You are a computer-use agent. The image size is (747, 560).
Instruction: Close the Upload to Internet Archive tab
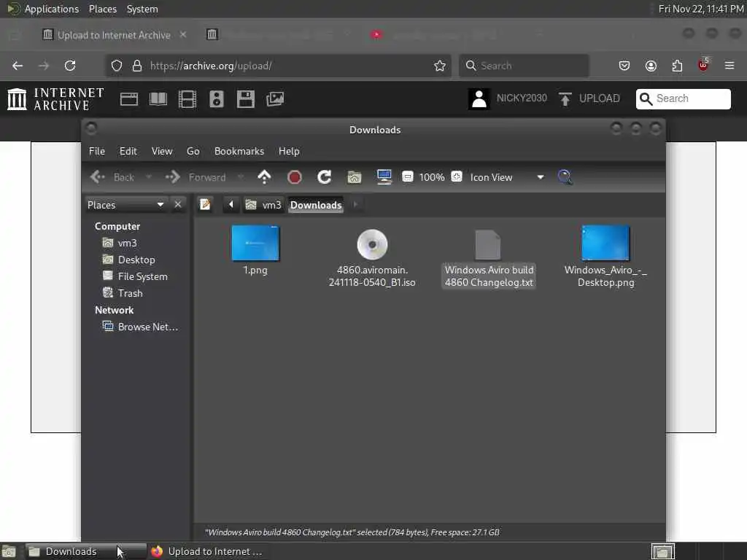pos(183,34)
